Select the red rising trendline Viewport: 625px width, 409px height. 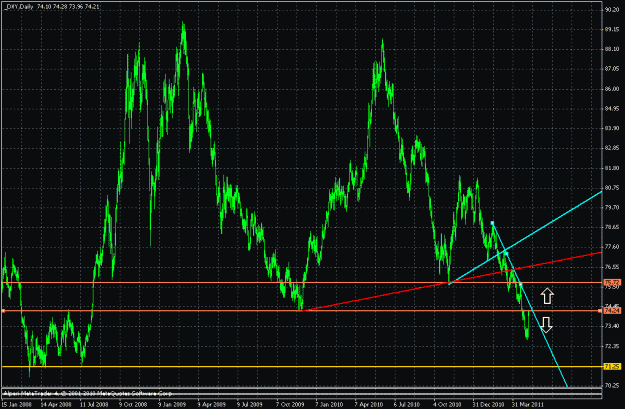click(450, 281)
